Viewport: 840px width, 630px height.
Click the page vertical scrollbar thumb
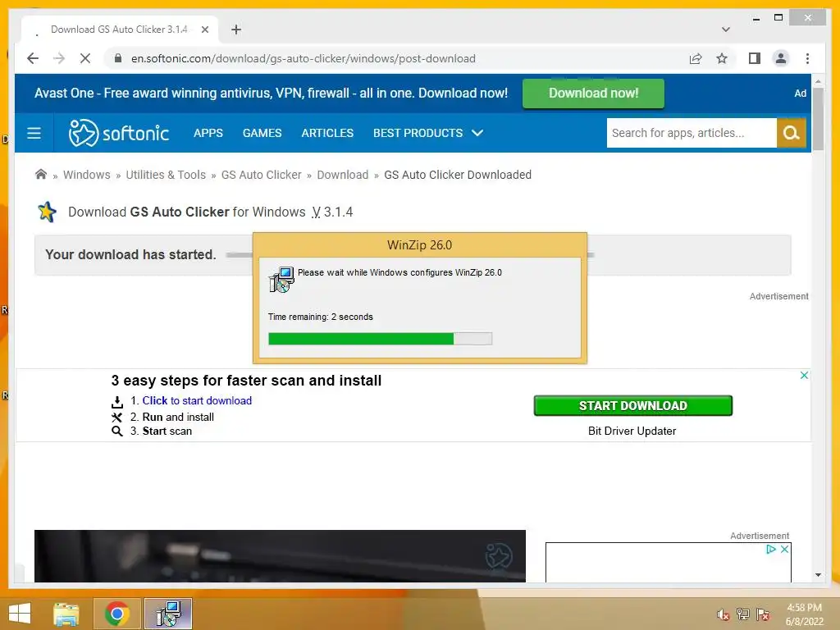tap(818, 118)
